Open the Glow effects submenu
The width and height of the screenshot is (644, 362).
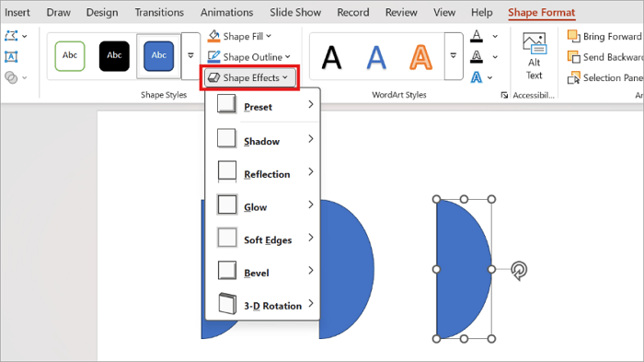click(263, 204)
